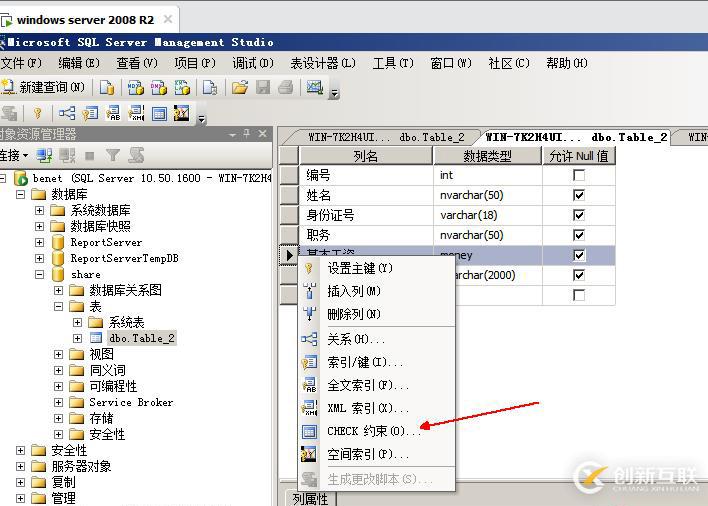Click the 身份证号 column name cell
The height and width of the screenshot is (506, 708).
(x=366, y=215)
